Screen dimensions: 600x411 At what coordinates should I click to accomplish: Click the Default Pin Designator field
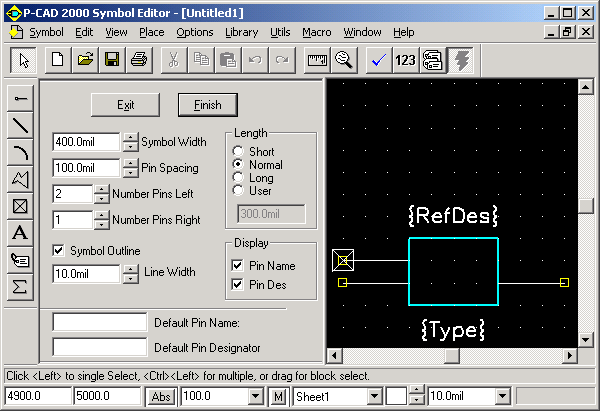click(x=99, y=347)
